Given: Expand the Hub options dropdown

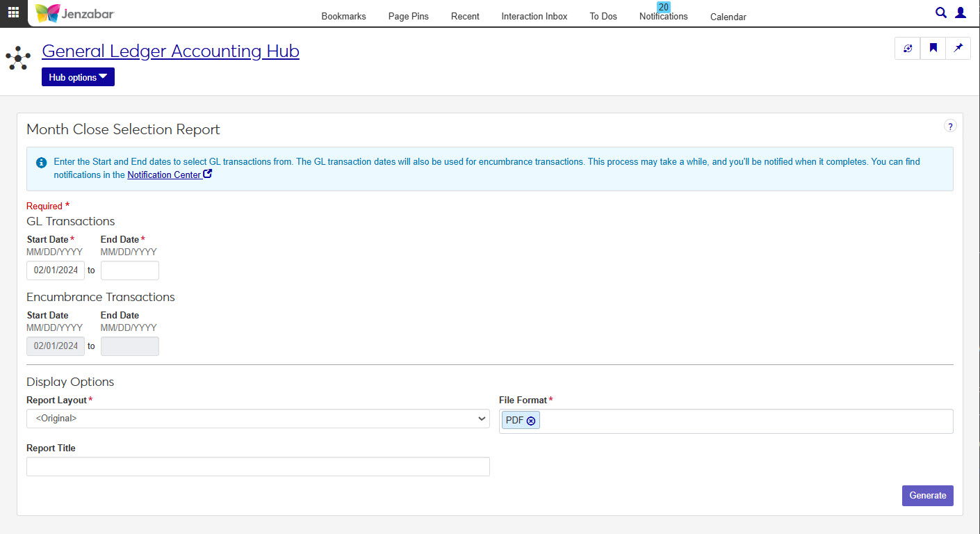Looking at the screenshot, I should click(78, 77).
